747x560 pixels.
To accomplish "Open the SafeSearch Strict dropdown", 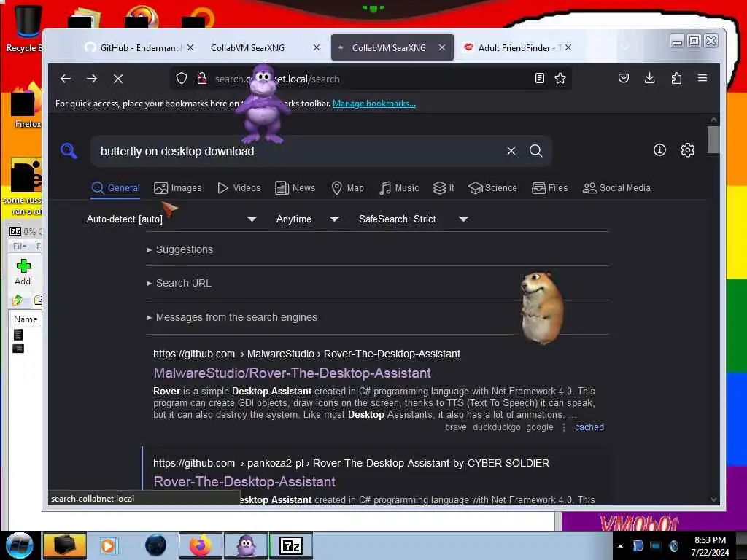I will pyautogui.click(x=413, y=219).
